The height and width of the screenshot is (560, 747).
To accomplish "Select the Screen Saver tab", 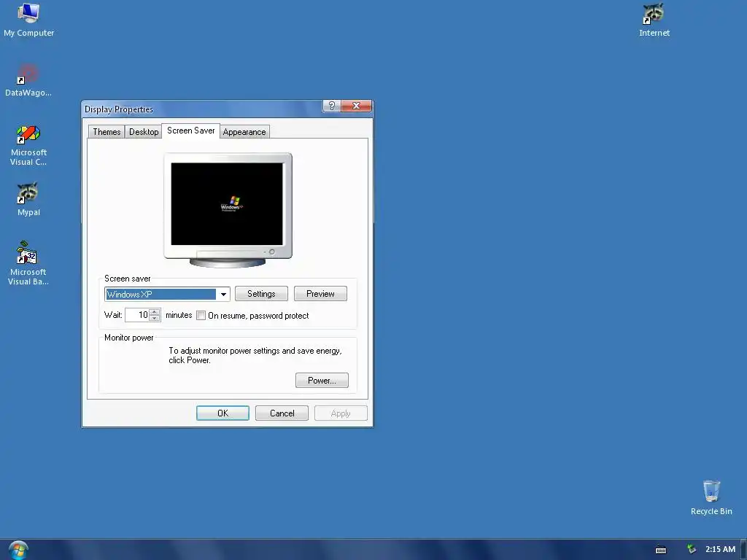I will 190,131.
